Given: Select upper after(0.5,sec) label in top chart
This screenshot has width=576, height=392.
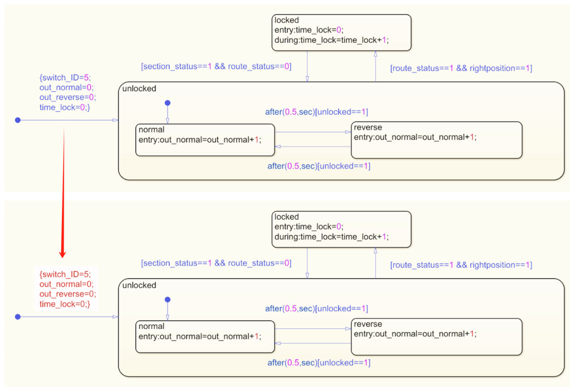Looking at the screenshot, I should (316, 112).
